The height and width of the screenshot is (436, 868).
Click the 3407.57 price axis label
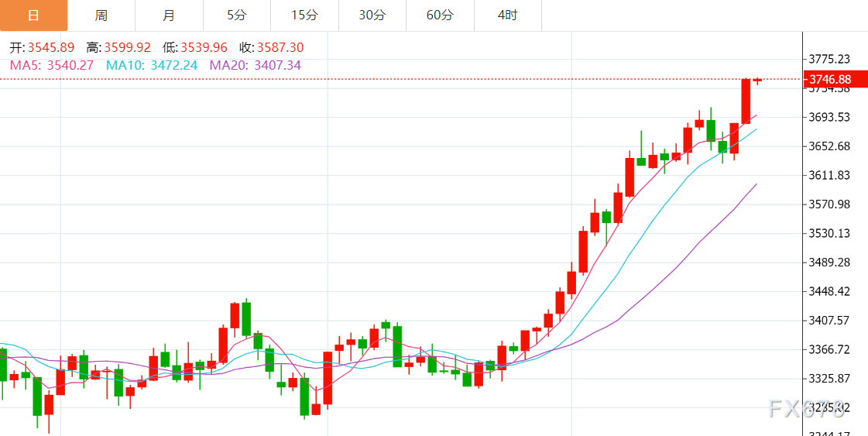829,321
